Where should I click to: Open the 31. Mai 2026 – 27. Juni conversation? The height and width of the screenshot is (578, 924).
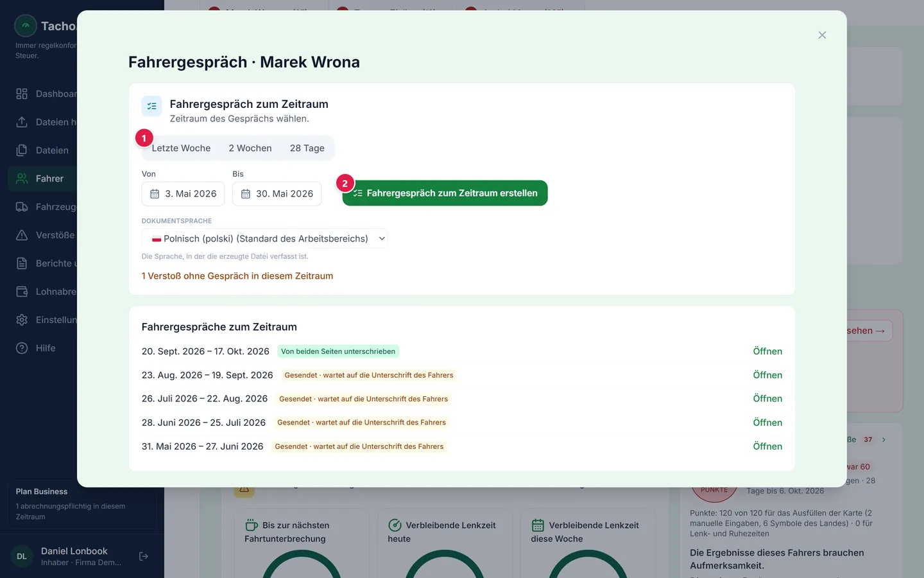[767, 446]
